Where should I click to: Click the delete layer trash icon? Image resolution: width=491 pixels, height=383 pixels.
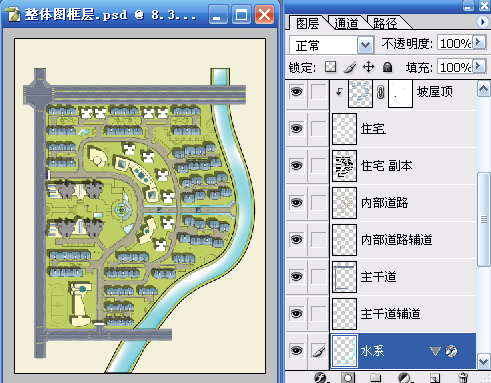pos(463,378)
